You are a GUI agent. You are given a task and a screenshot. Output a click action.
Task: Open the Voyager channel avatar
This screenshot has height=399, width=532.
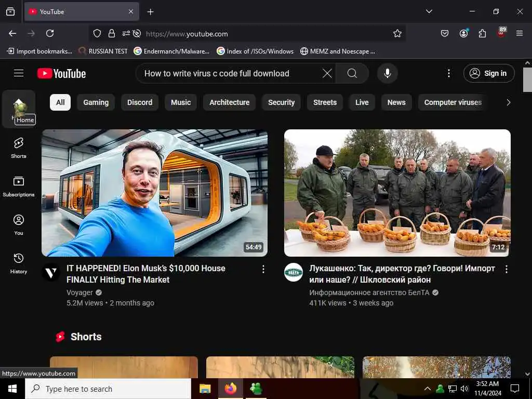[x=51, y=272]
